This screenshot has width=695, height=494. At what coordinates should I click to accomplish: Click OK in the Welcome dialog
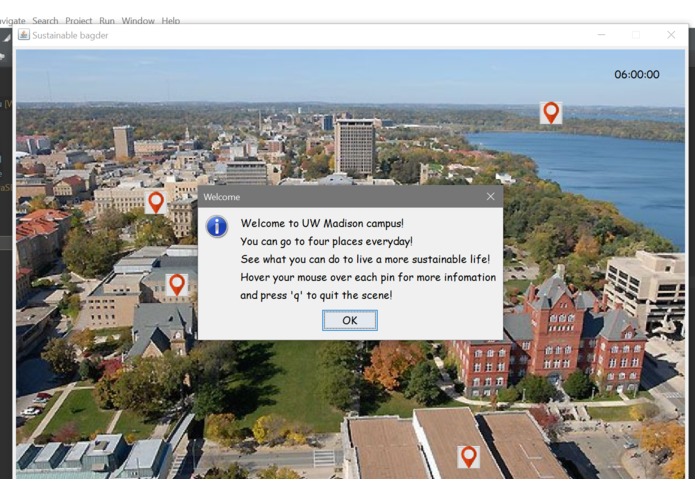click(x=350, y=320)
